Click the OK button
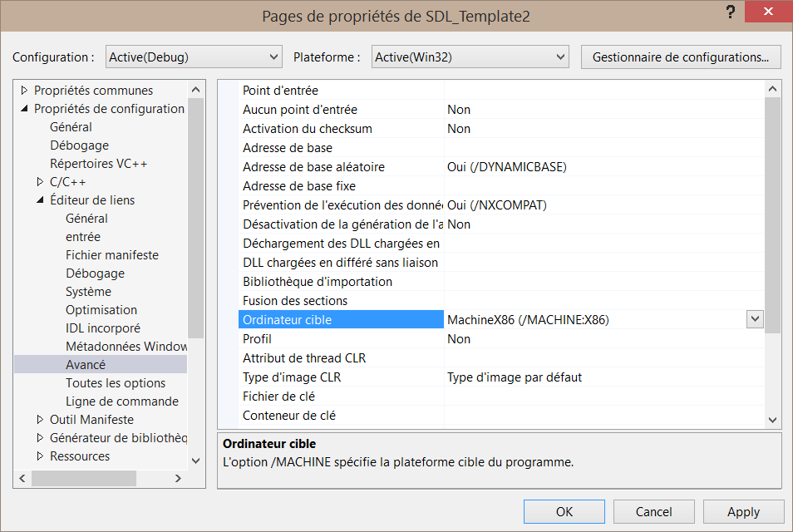 [x=564, y=511]
